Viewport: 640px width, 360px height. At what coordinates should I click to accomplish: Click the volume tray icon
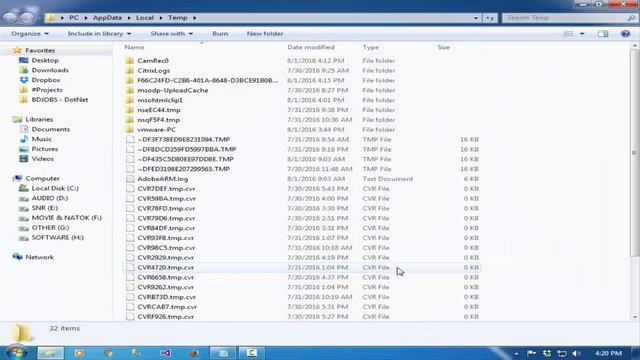pos(576,353)
